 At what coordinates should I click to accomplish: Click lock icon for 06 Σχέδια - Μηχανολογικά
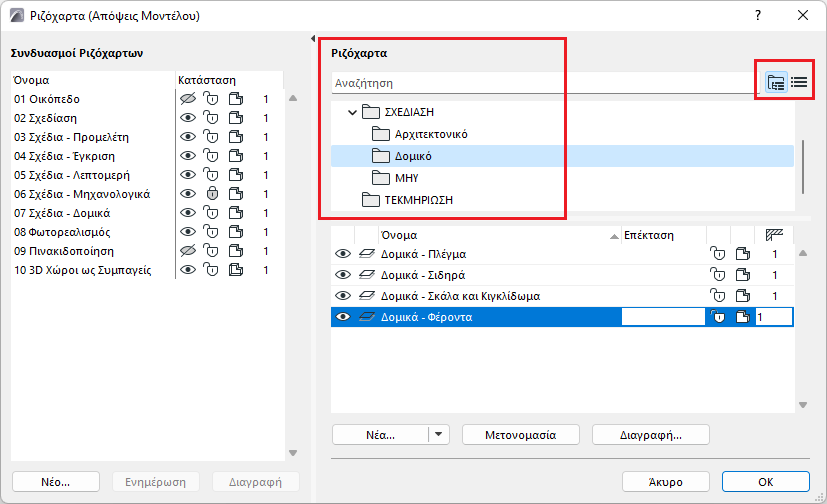(211, 194)
